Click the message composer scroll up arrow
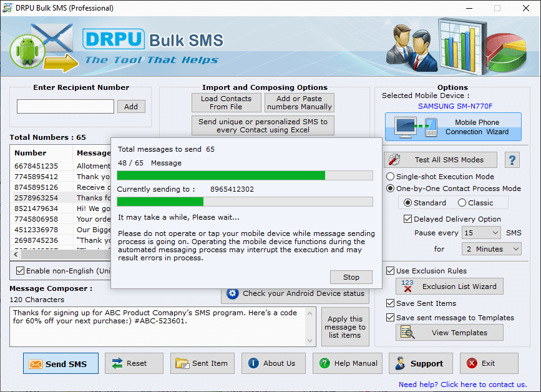The width and height of the screenshot is (541, 392). (310, 313)
